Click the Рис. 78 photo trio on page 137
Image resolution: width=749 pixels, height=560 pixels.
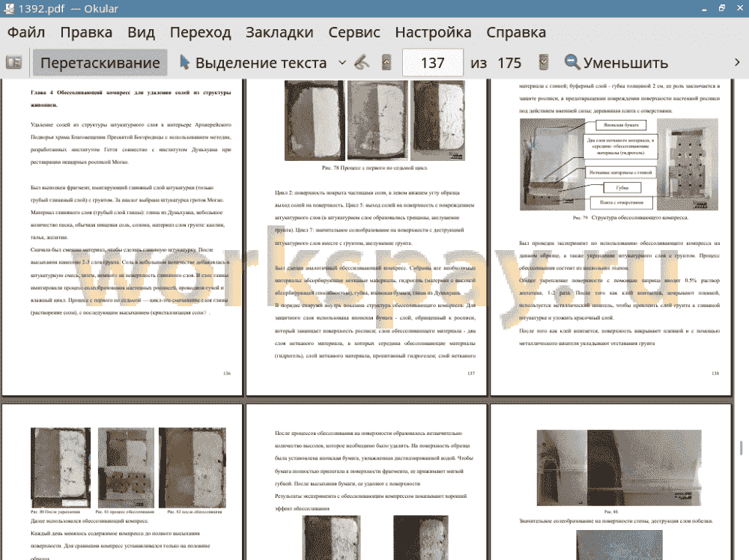tap(374, 121)
